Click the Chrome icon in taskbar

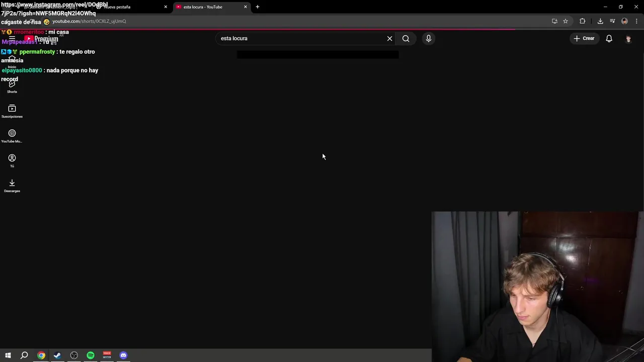tap(41, 355)
